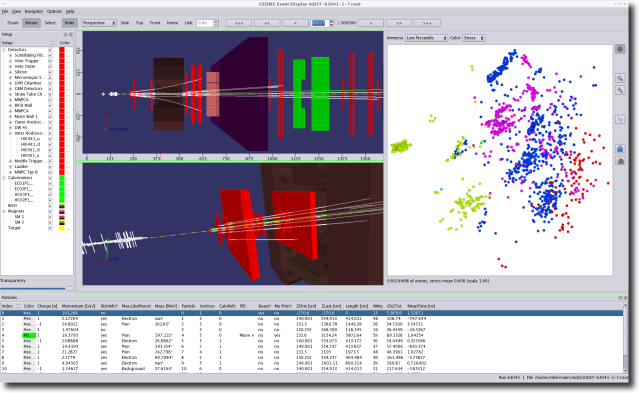Click the Setup panel float icon
This screenshot has height=393, width=639.
pyautogui.click(x=66, y=35)
